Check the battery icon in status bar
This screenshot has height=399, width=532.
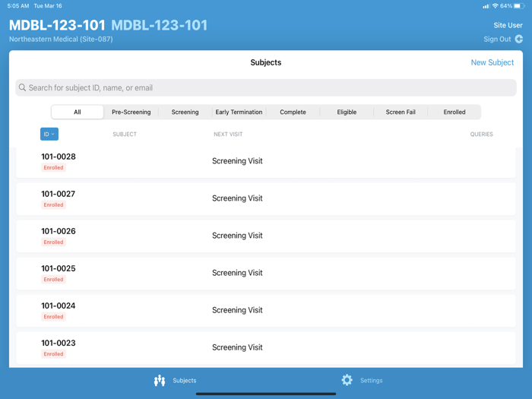coord(519,6)
